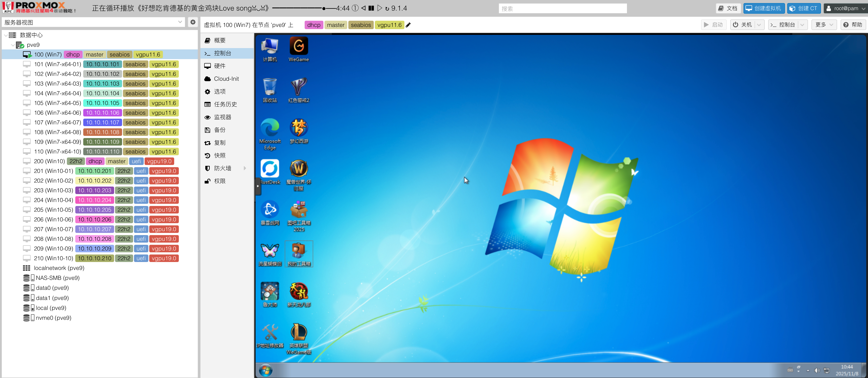Collapse the pve9 node tree
The image size is (868, 378).
tap(13, 45)
